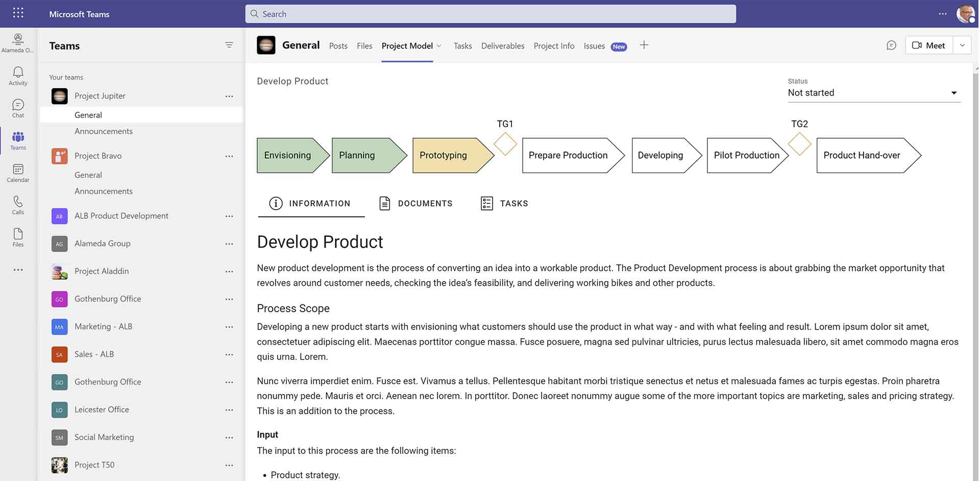Select the Product Hand-over phase
Screen dimensions: 980x481
[868, 156]
